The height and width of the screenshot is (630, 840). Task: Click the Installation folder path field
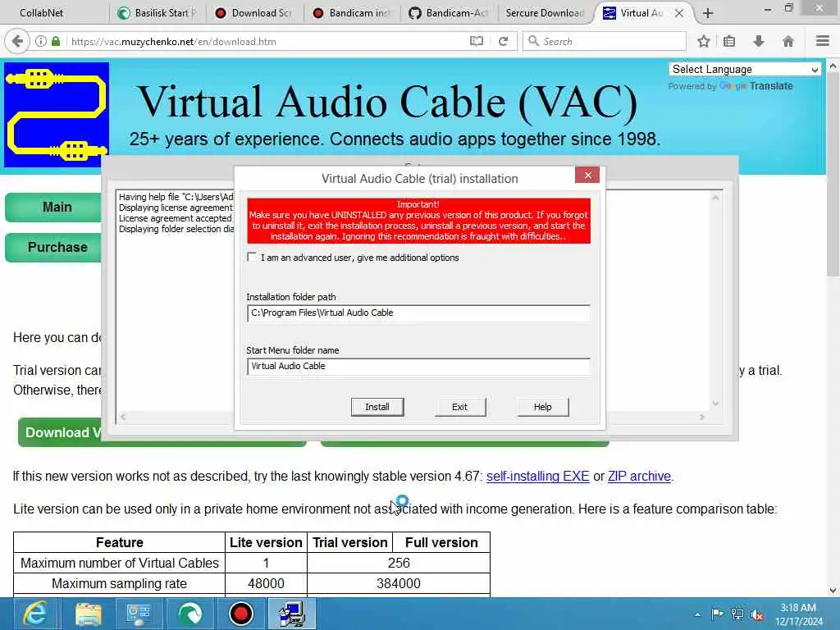pos(418,313)
